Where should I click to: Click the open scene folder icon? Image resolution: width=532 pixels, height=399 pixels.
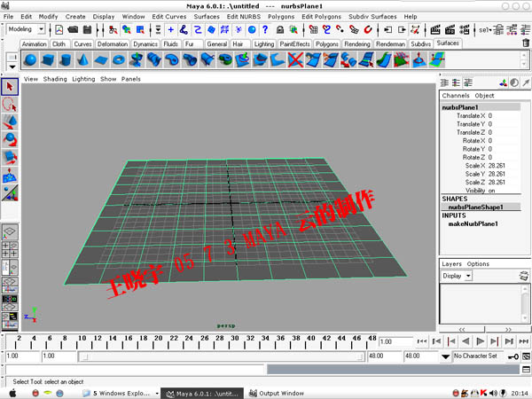tap(73, 30)
